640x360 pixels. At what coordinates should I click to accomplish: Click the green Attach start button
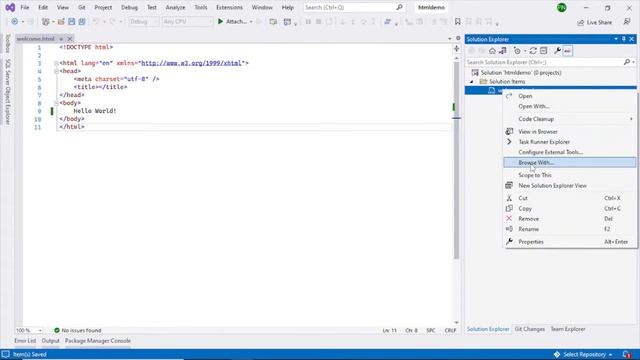tap(232, 22)
